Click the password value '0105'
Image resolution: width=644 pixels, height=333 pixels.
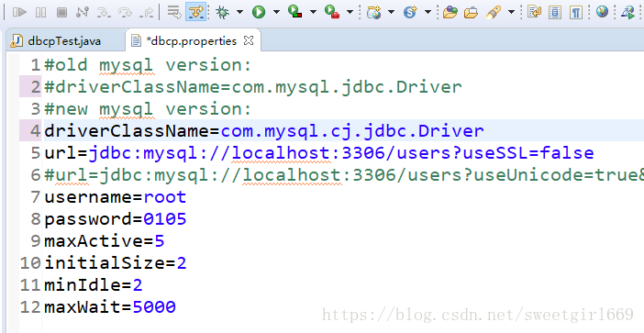click(x=165, y=219)
